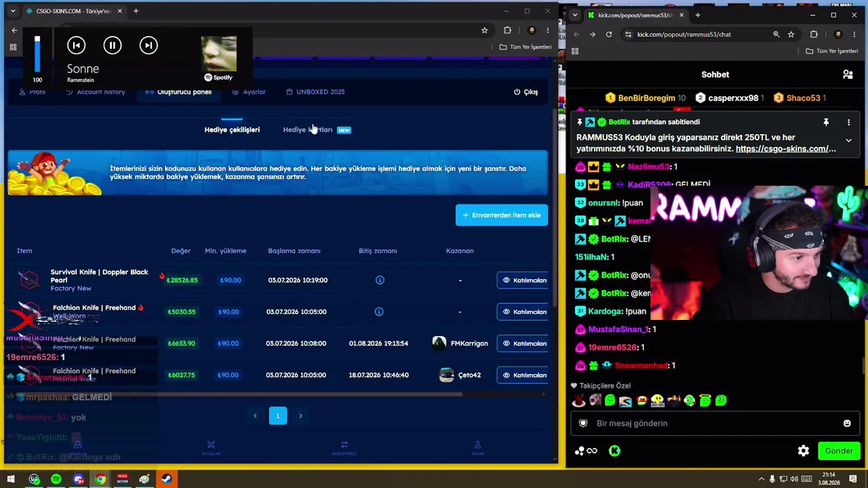Screen dimensions: 868x488
Task: Bookmark the csgo-skins page with star icon
Action: click(484, 30)
